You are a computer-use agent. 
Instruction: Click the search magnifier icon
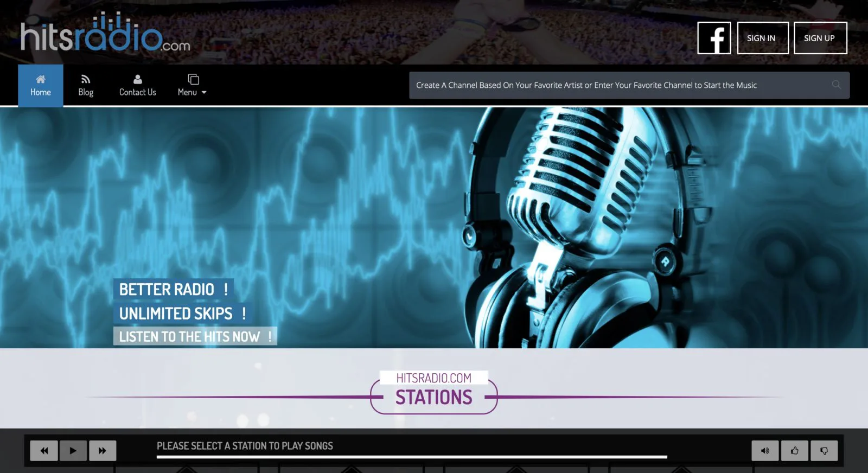click(837, 85)
